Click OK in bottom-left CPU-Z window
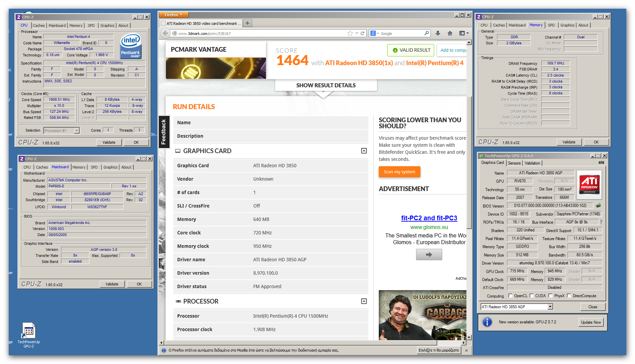635x364 pixels. click(139, 284)
